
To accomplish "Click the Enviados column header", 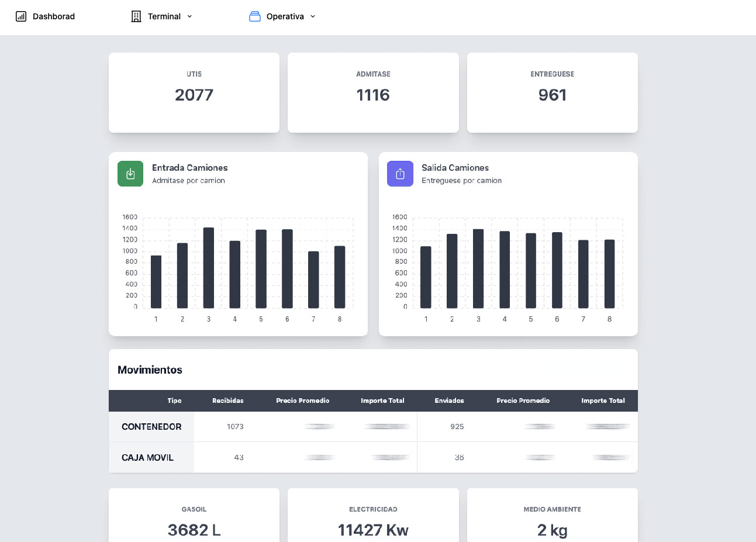I will [x=449, y=401].
